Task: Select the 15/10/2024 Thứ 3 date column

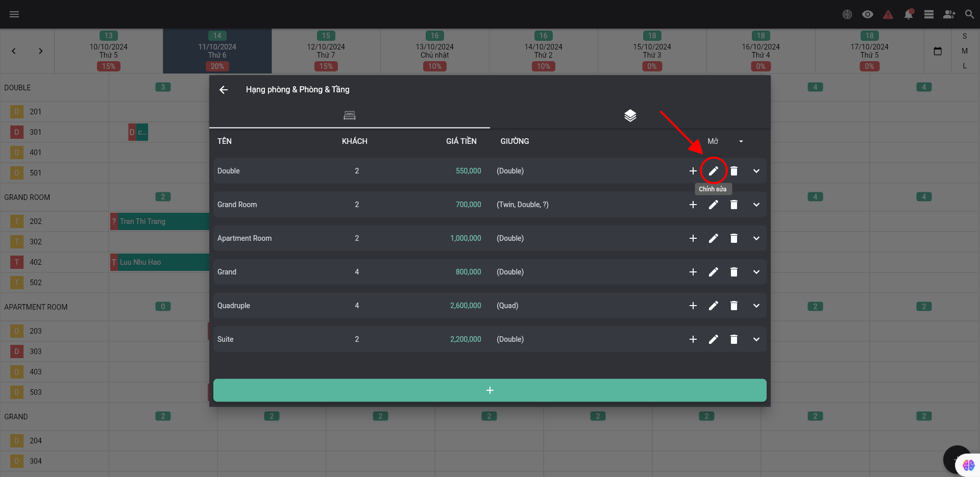Action: [652, 51]
